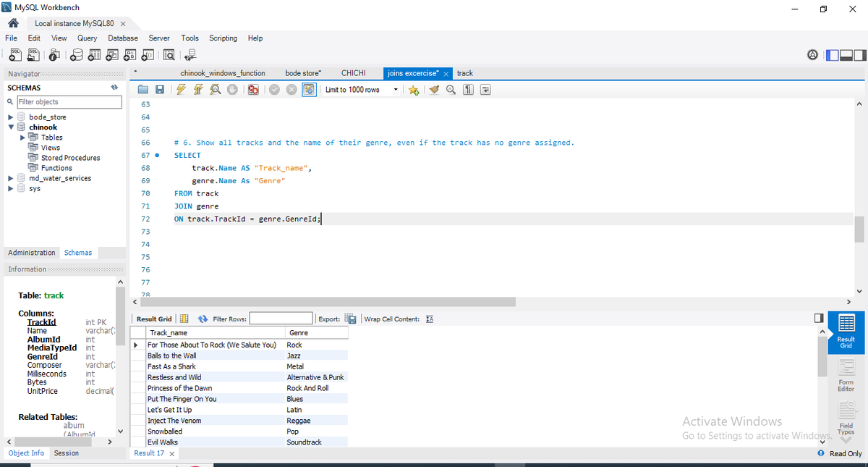This screenshot has height=467, width=868.
Task: Close the Result 17 tab
Action: (171, 453)
